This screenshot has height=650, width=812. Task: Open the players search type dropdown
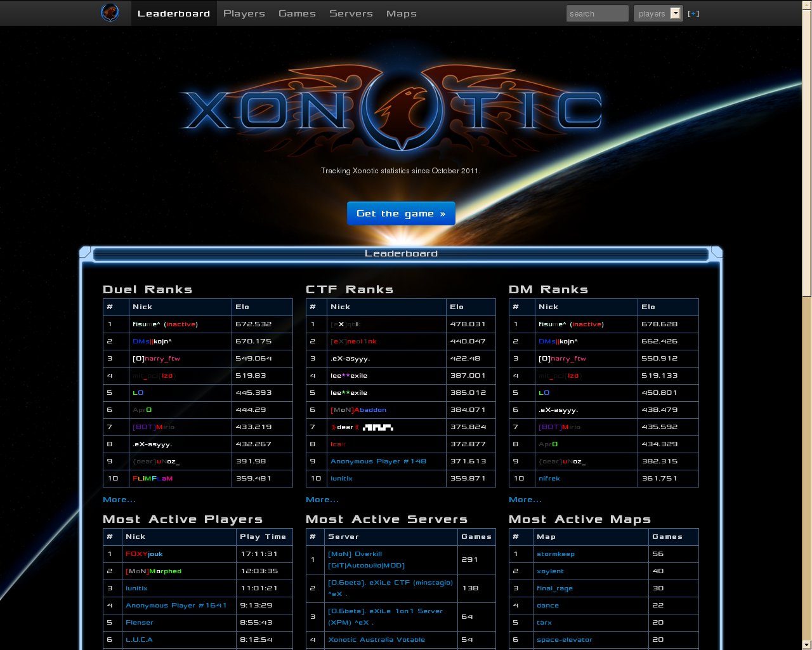click(x=658, y=13)
